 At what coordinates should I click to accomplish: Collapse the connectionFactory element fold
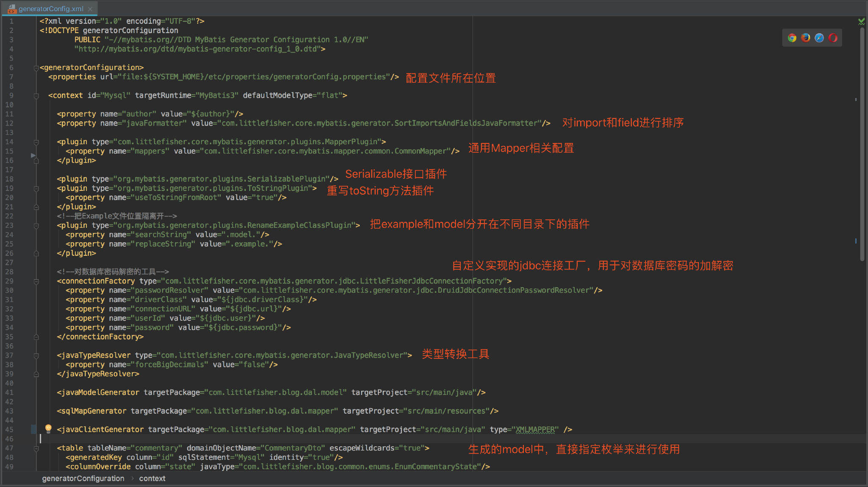36,282
